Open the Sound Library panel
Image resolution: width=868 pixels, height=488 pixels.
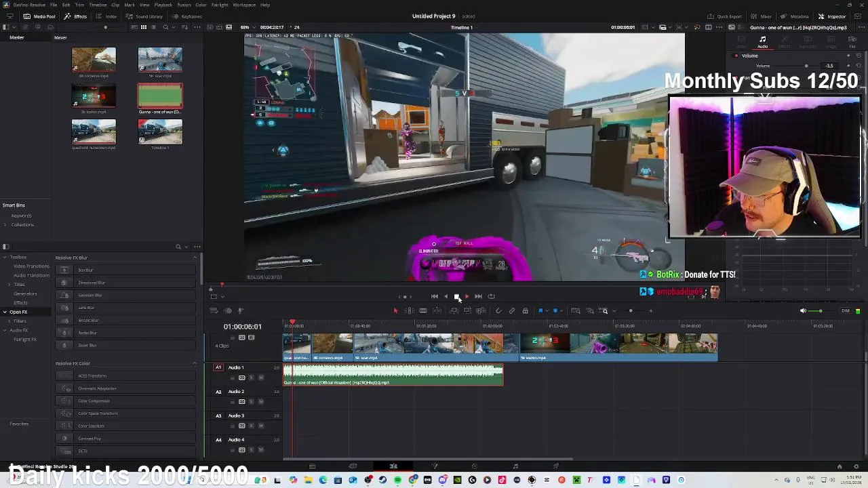pos(144,16)
